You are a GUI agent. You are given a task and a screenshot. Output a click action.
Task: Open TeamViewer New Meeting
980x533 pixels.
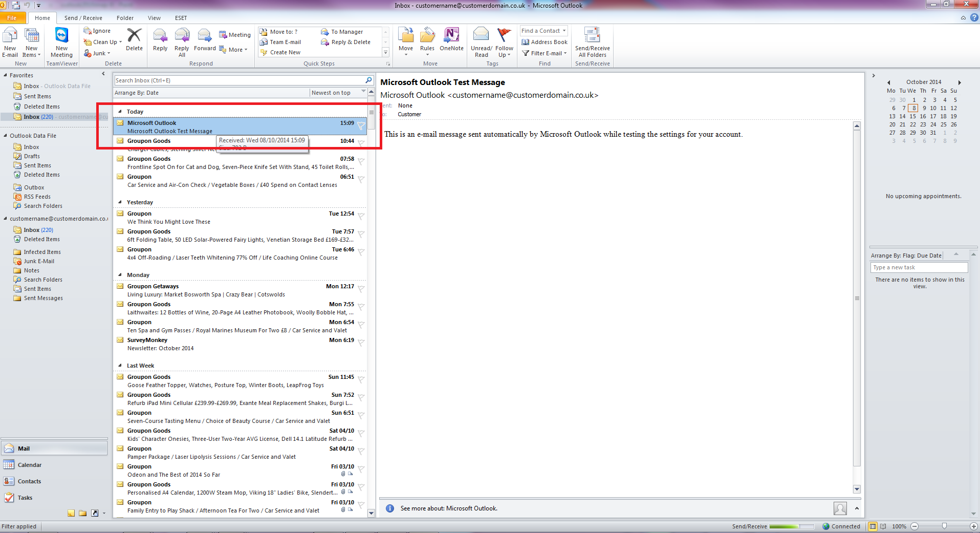click(61, 42)
